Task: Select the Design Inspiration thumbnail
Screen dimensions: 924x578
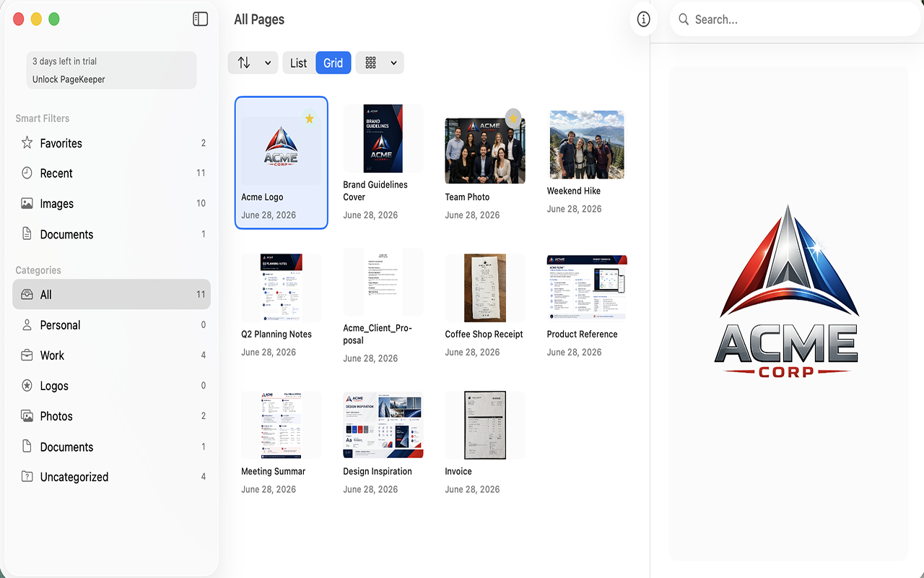Action: (x=383, y=426)
